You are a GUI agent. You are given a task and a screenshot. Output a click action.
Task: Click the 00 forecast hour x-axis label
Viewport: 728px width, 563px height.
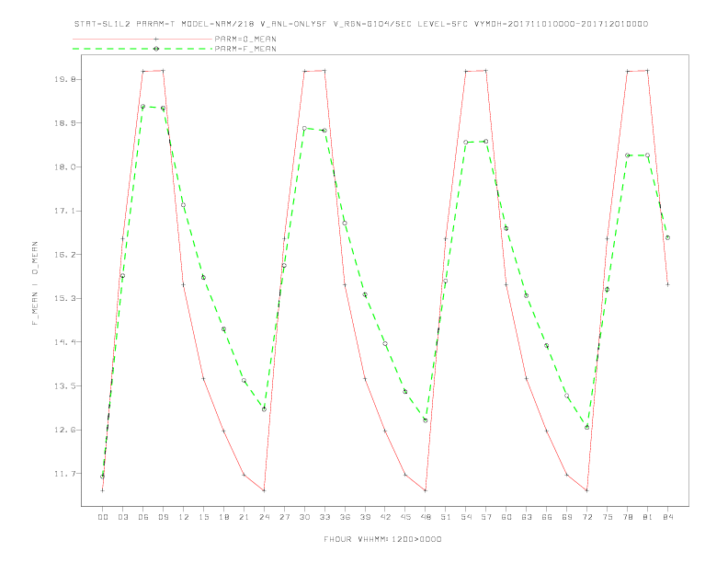pyautogui.click(x=103, y=517)
